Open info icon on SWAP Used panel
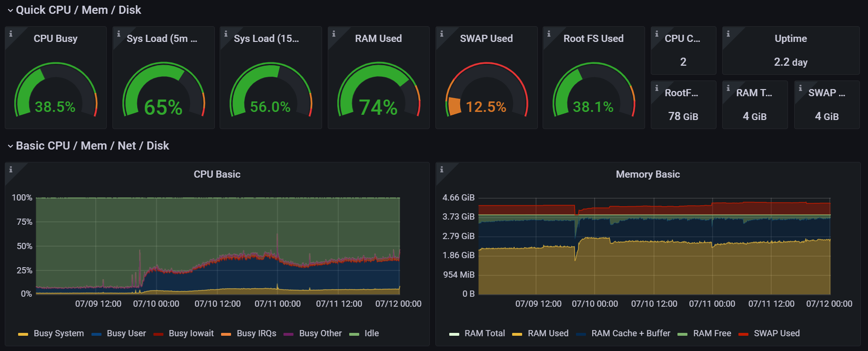Viewport: 868px width, 351px height. (x=442, y=34)
